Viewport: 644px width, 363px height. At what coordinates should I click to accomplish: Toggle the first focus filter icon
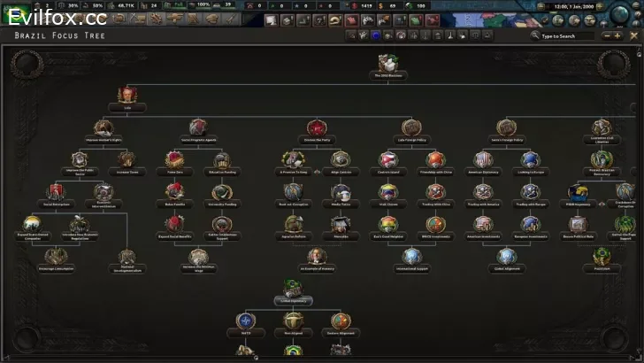350,35
